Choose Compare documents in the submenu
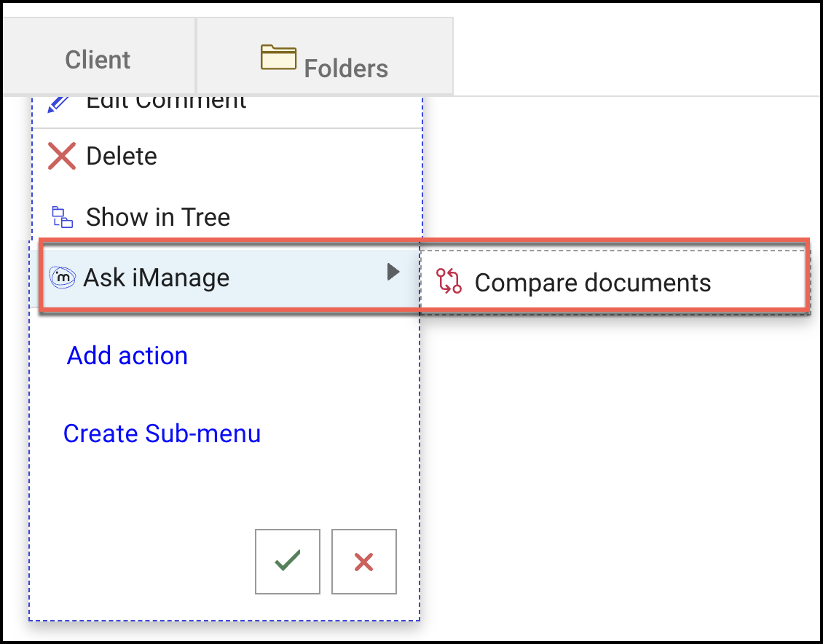The image size is (823, 644). (592, 283)
